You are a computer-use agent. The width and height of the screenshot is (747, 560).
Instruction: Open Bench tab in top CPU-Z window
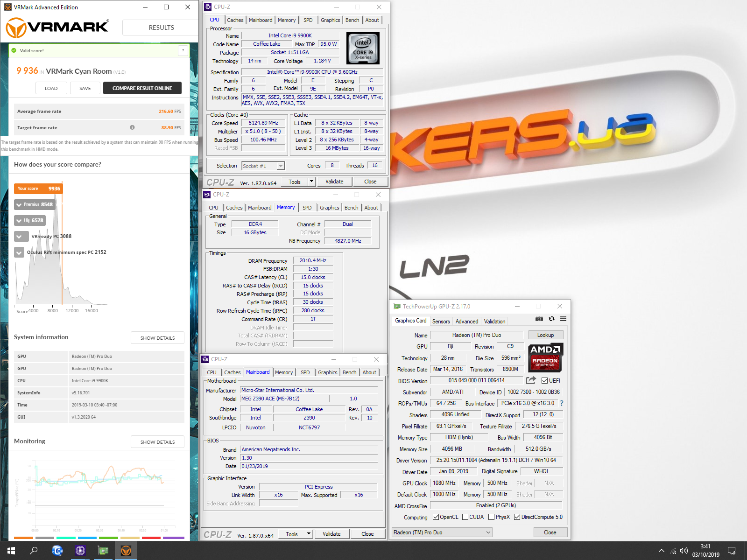[x=352, y=20]
